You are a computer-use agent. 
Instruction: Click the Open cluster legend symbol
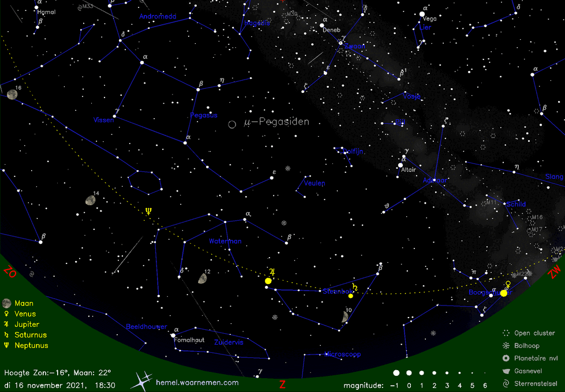click(x=506, y=333)
